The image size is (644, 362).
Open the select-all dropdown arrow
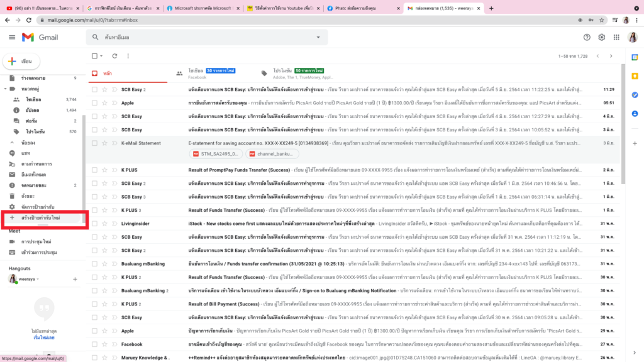click(101, 56)
